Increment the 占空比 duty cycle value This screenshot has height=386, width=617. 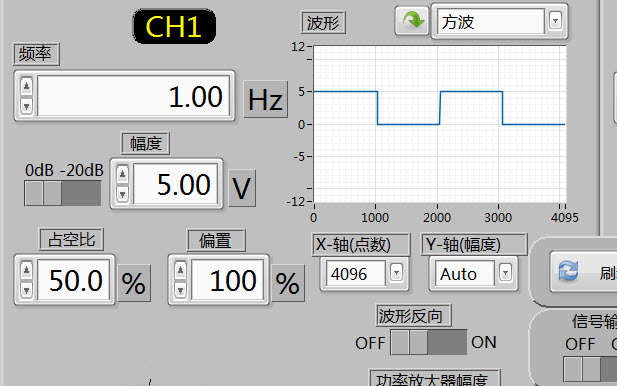26,270
